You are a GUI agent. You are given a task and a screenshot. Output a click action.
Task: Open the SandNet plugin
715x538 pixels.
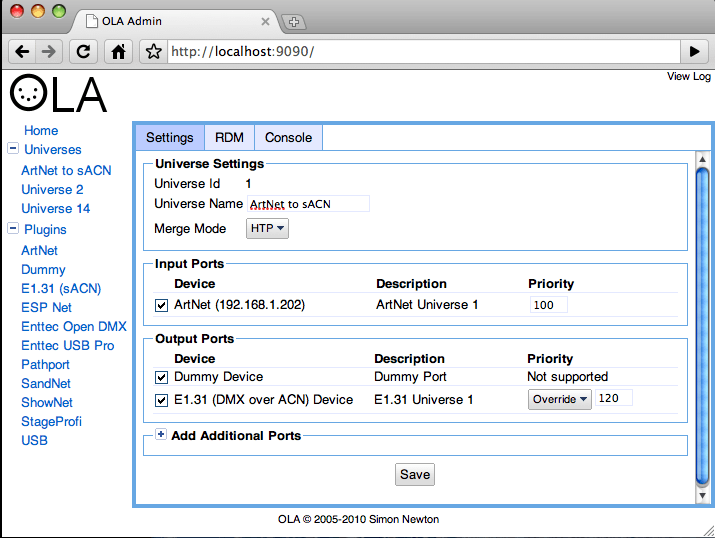[x=46, y=383]
